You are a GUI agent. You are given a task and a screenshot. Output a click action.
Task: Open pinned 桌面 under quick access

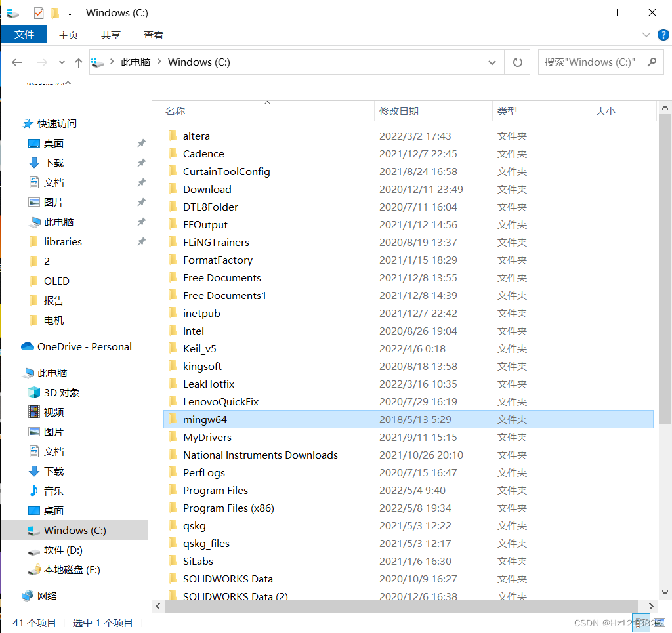click(54, 144)
